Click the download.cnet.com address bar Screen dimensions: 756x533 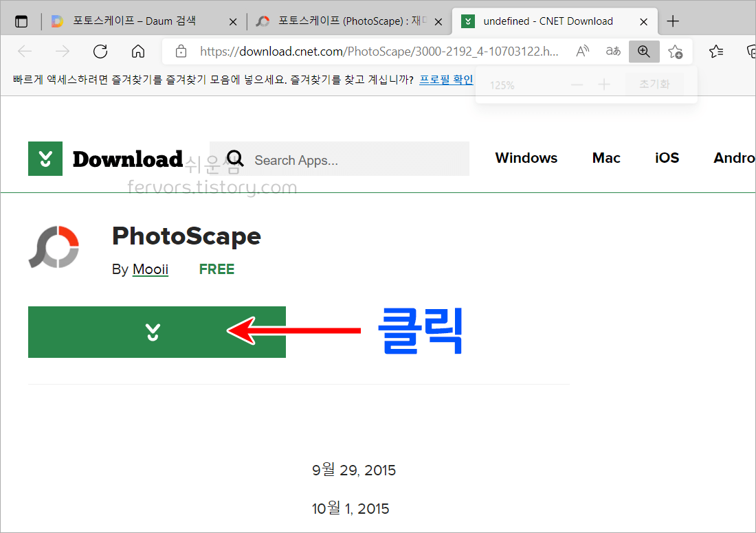pyautogui.click(x=379, y=51)
